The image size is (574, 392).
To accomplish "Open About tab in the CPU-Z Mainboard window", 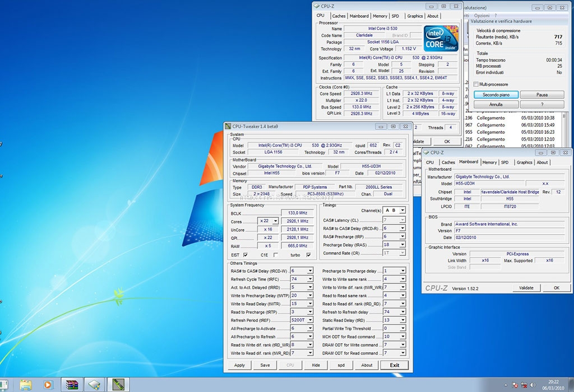I will coord(542,162).
